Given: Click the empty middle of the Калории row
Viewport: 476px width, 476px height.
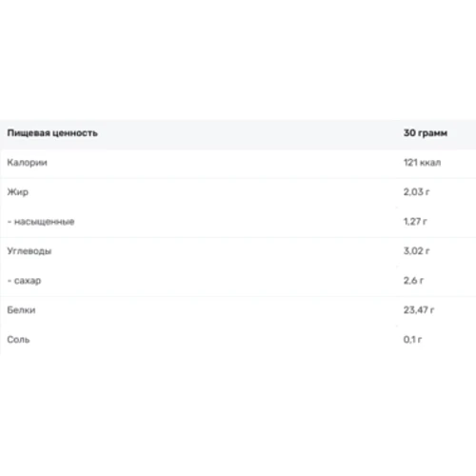Looking at the screenshot, I should [x=222, y=163].
